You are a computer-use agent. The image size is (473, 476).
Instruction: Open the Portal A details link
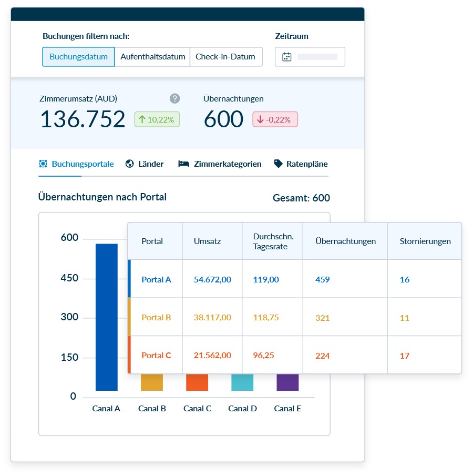(x=156, y=279)
